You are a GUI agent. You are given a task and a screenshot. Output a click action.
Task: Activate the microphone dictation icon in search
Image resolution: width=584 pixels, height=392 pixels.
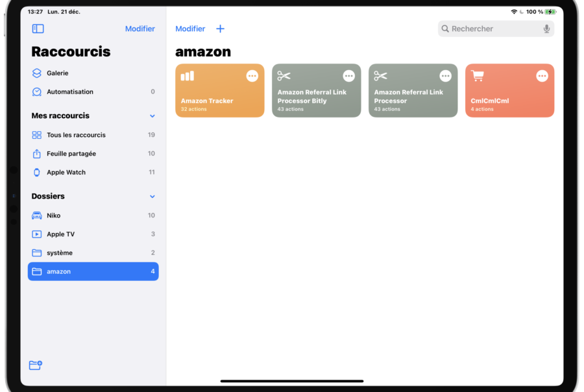tap(546, 29)
